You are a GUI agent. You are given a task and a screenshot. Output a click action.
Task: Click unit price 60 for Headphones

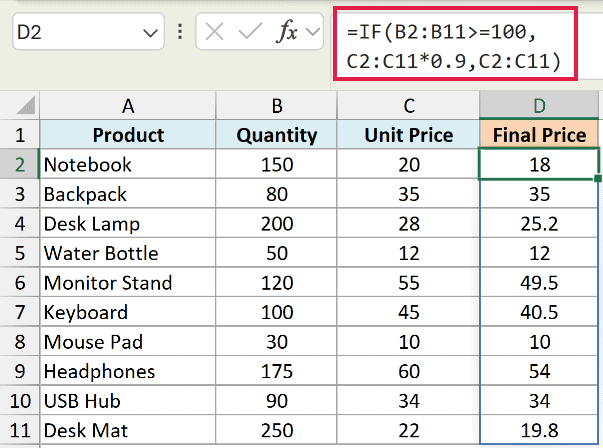click(408, 371)
